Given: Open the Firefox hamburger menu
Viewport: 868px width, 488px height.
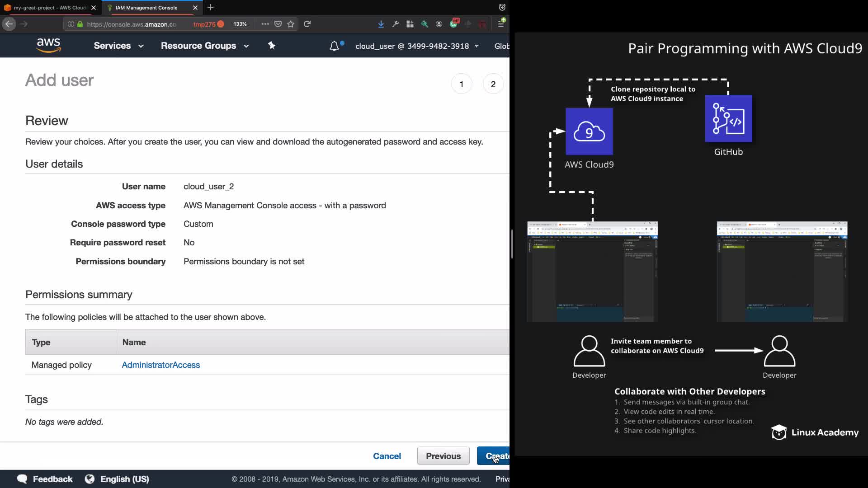Looking at the screenshot, I should click(x=501, y=24).
